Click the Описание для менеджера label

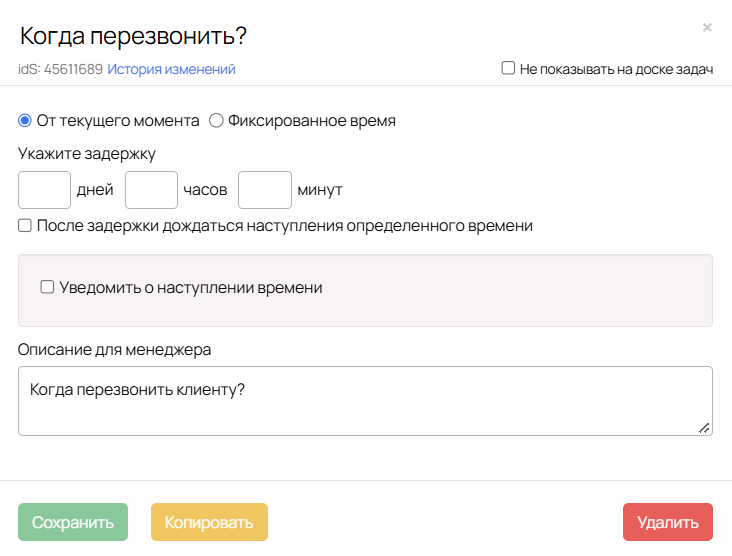[x=114, y=349]
